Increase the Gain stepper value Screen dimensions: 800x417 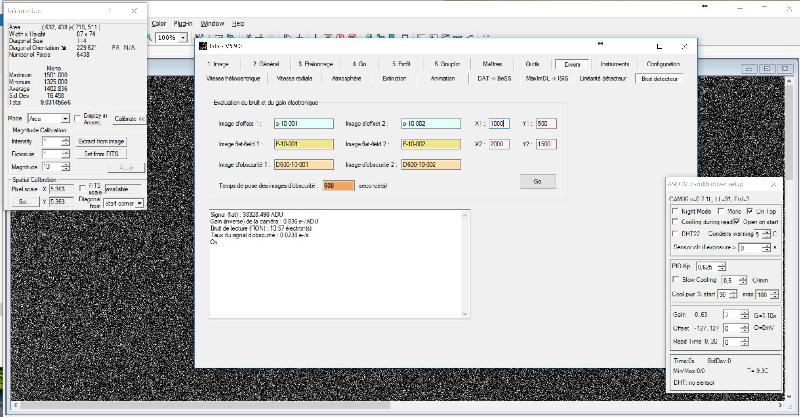pyautogui.click(x=745, y=313)
